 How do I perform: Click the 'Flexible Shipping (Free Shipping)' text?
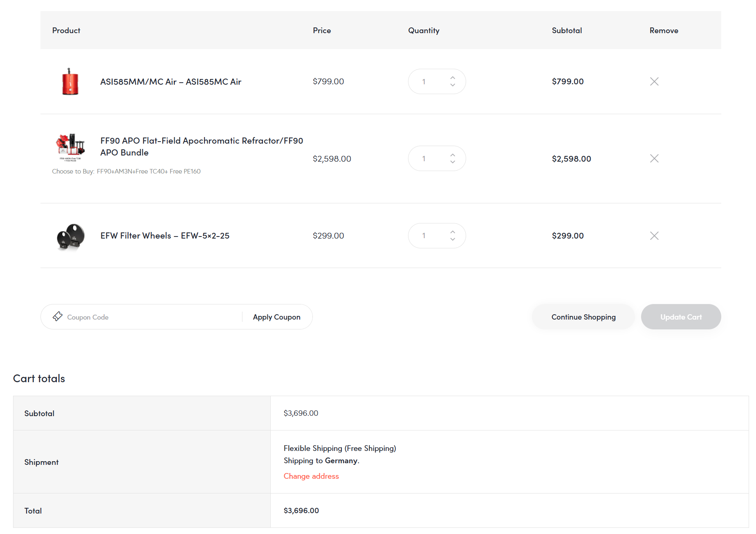tap(340, 448)
